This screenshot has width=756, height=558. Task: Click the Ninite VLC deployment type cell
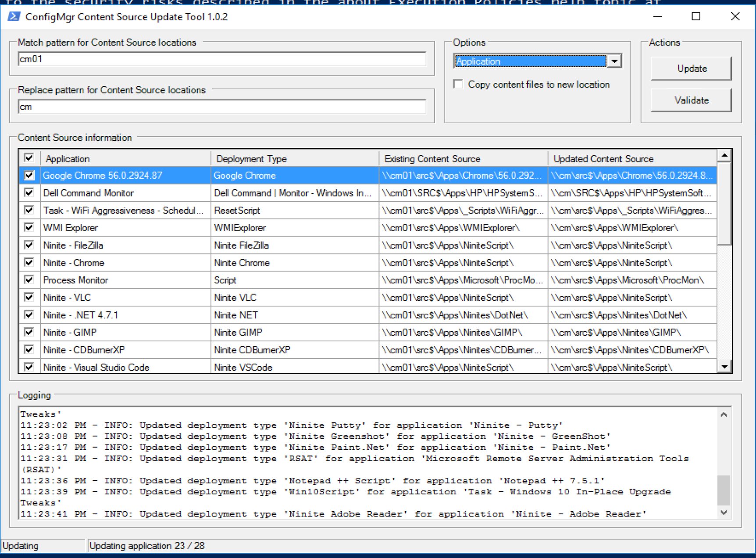(295, 297)
